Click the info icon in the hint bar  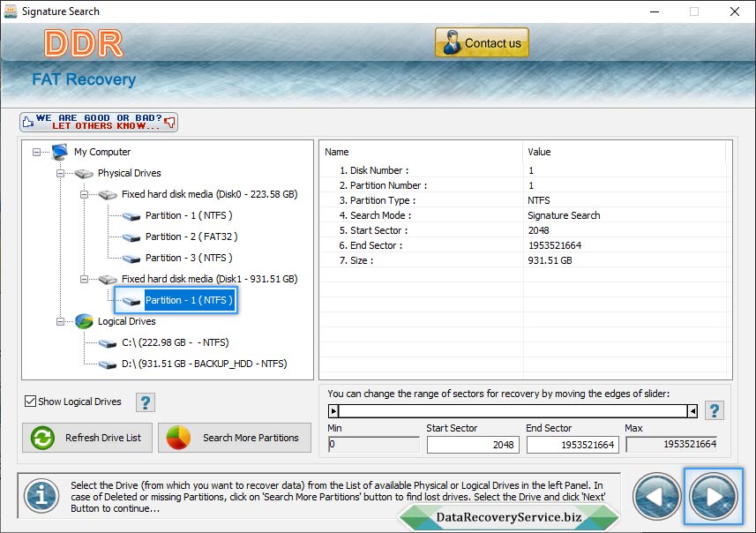coord(42,496)
